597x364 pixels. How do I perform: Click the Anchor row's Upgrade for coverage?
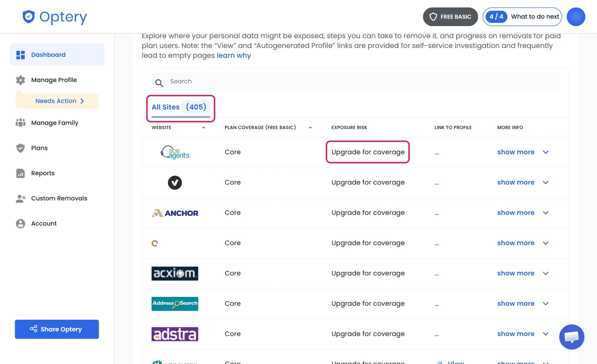tap(368, 213)
